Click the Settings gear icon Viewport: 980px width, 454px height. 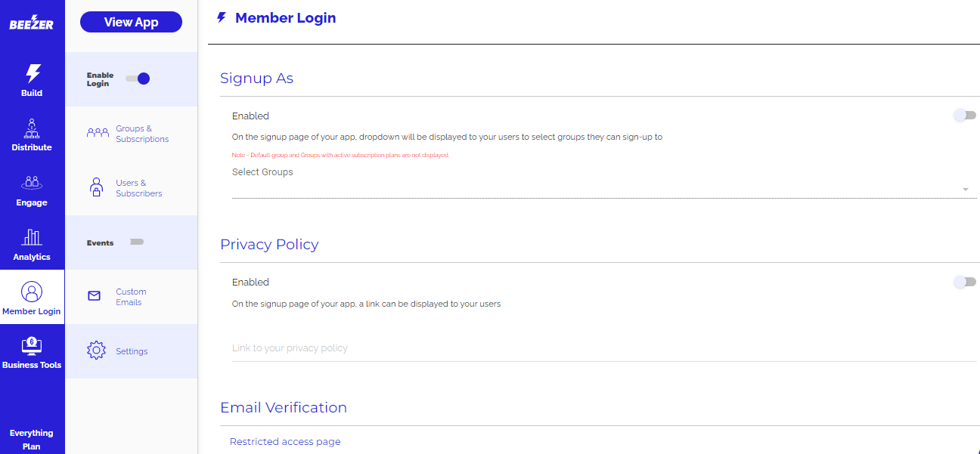tap(96, 351)
